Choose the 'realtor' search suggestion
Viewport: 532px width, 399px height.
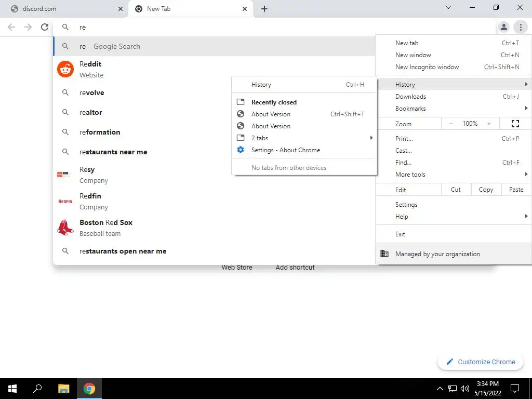215,112
